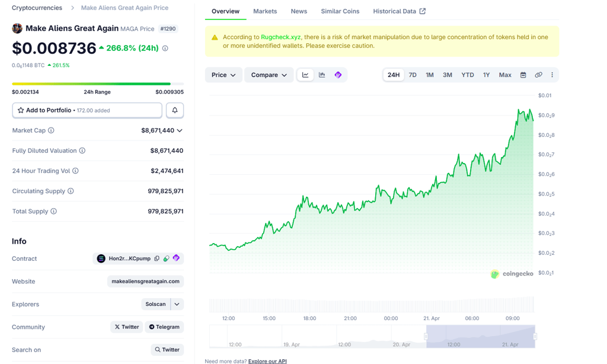This screenshot has height=364, width=607.
Task: Open the Solscan explorer button
Action: pyautogui.click(x=156, y=304)
